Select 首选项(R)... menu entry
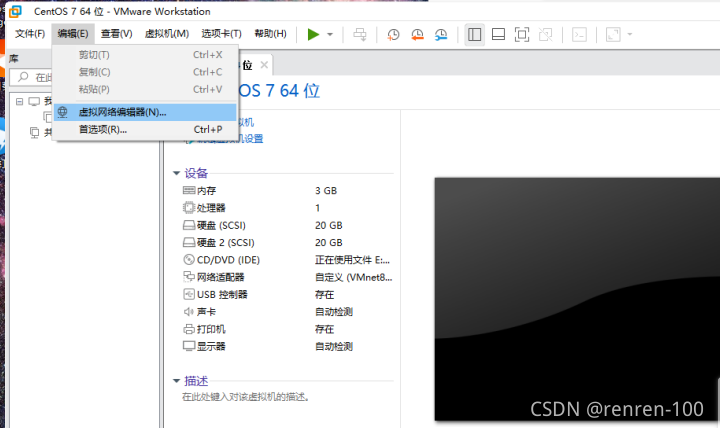This screenshot has height=428, width=720. (145, 130)
